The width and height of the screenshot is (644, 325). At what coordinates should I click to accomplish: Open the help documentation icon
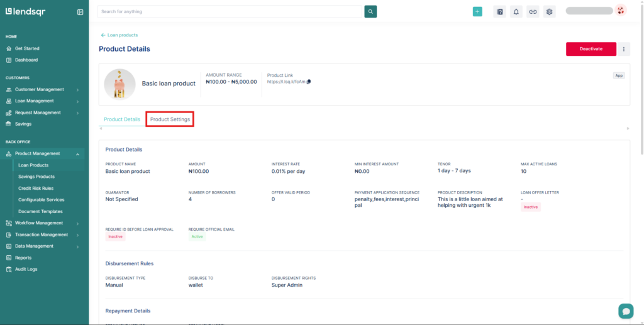click(500, 11)
